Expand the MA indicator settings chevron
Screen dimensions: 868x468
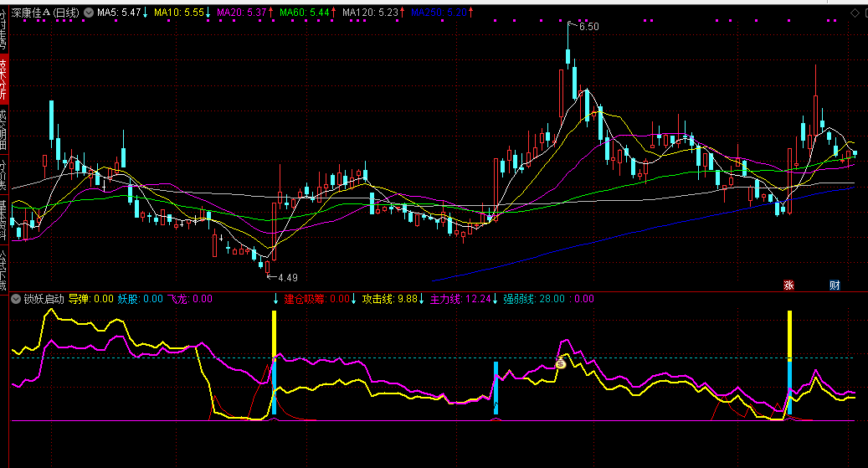pyautogui.click(x=89, y=13)
